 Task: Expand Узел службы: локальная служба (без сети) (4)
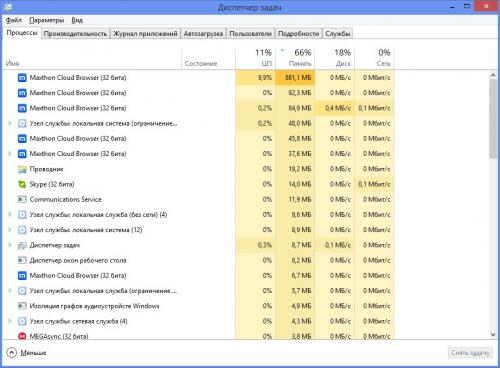[10, 215]
